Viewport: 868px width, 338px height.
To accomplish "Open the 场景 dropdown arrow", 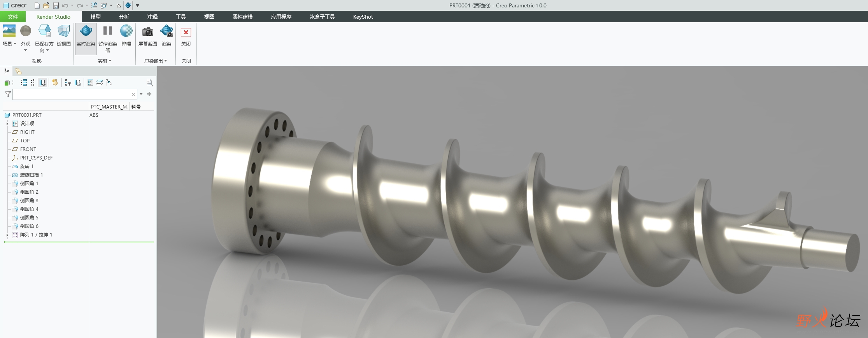I will (x=15, y=44).
